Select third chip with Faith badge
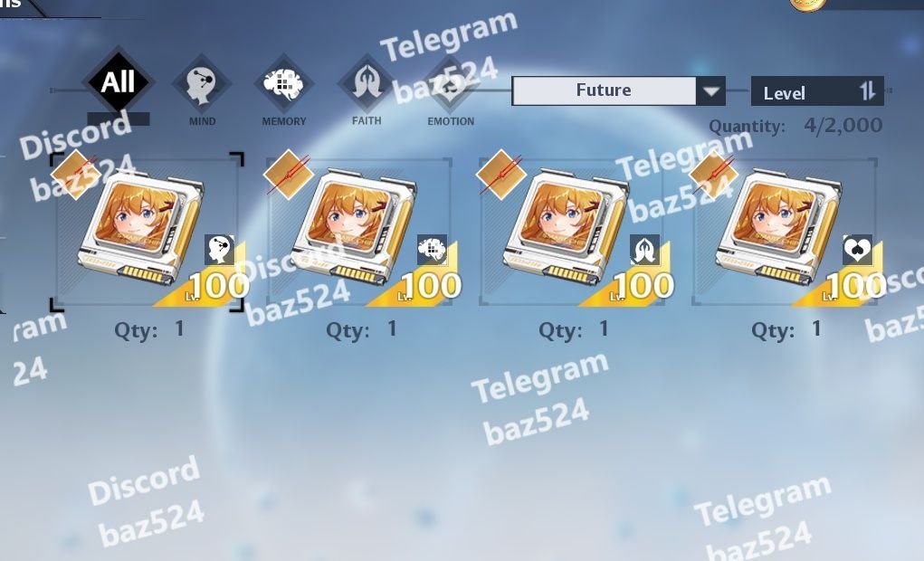Image resolution: width=924 pixels, height=561 pixels. tap(572, 232)
